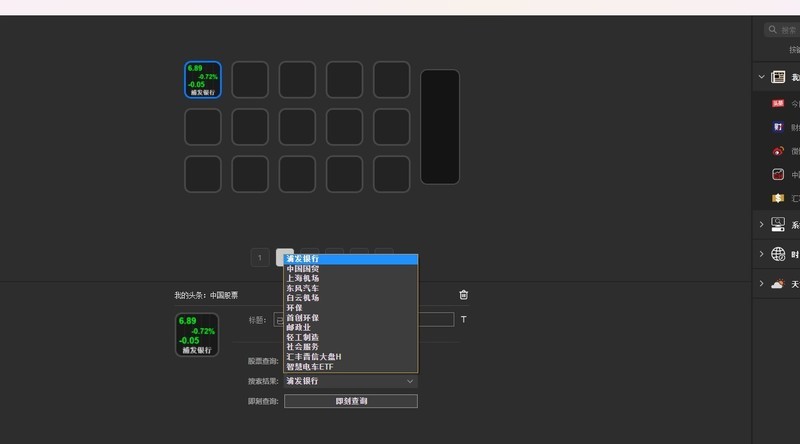Open the 搜索结果 dropdown arrow

coord(410,381)
